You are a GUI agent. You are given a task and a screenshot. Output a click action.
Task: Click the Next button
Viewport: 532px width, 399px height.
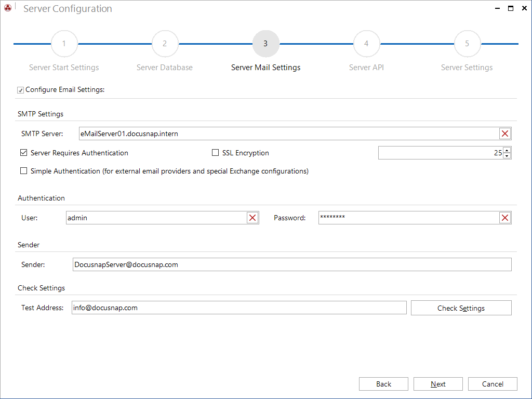pos(438,384)
